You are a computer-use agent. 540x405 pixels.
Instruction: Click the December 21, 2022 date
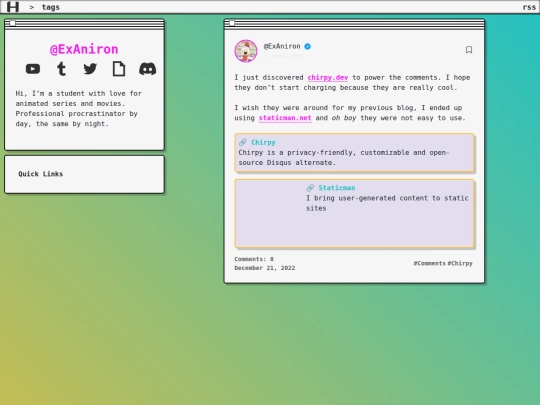pyautogui.click(x=264, y=268)
